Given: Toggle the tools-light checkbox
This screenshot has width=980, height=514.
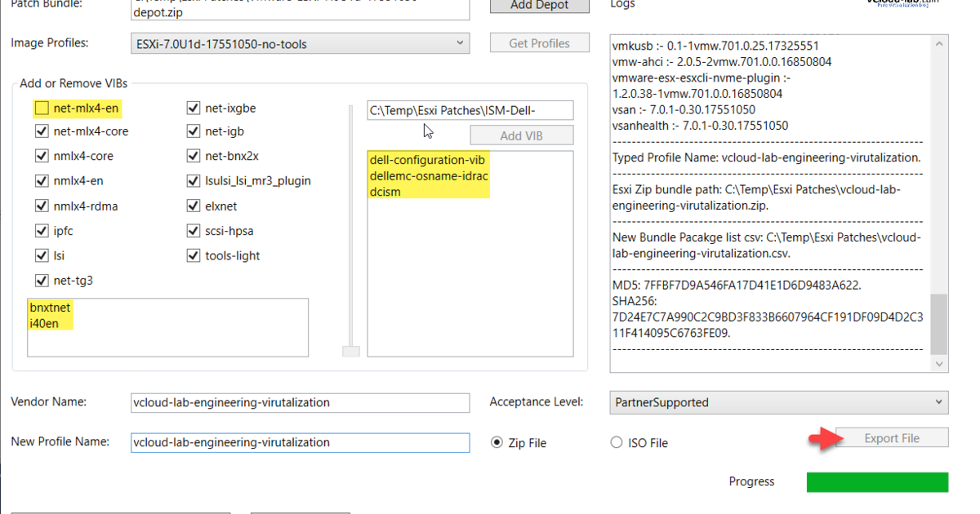Looking at the screenshot, I should tap(194, 256).
